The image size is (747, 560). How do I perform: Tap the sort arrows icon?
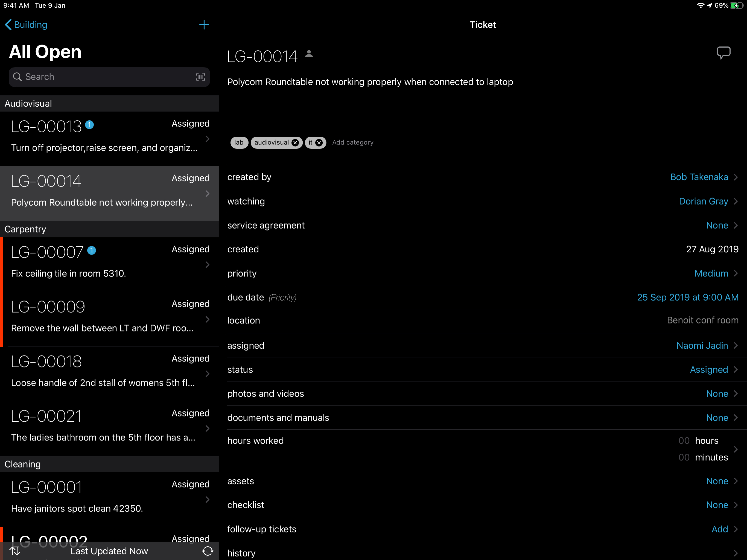(14, 551)
